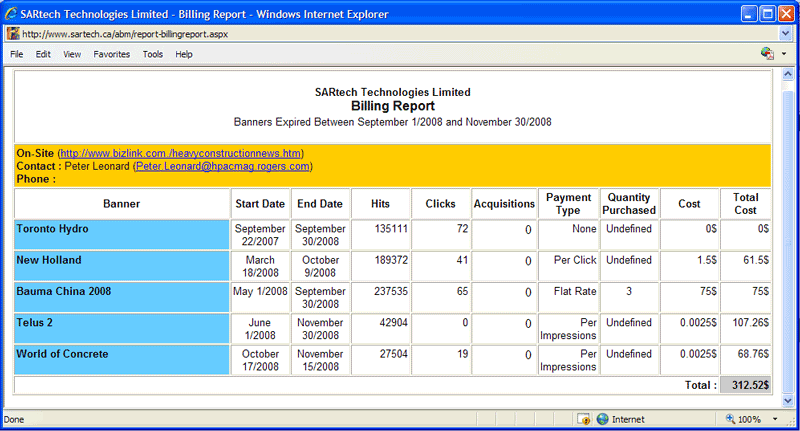Click the Flat Rate payment type cell
Image resolution: width=800 pixels, height=431 pixels.
tap(568, 297)
